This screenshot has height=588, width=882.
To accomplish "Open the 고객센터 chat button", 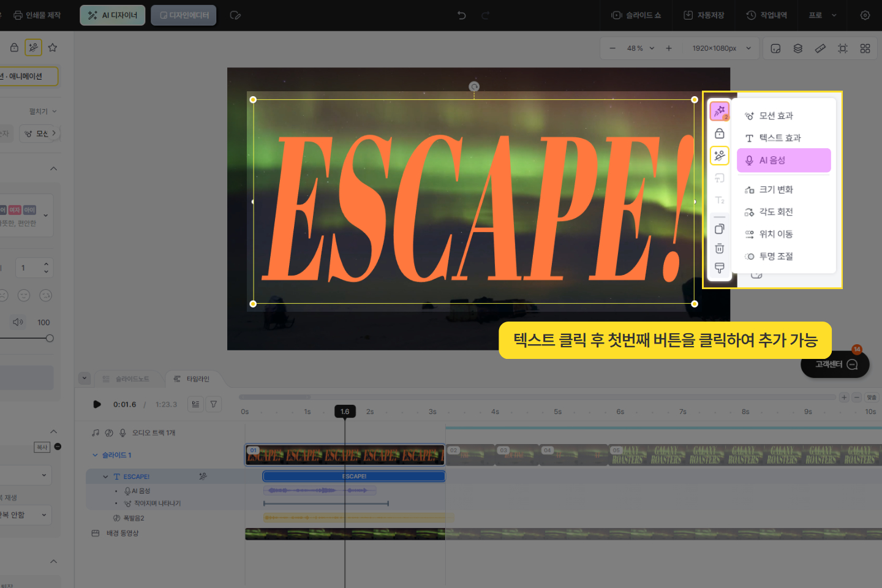I will [x=835, y=364].
